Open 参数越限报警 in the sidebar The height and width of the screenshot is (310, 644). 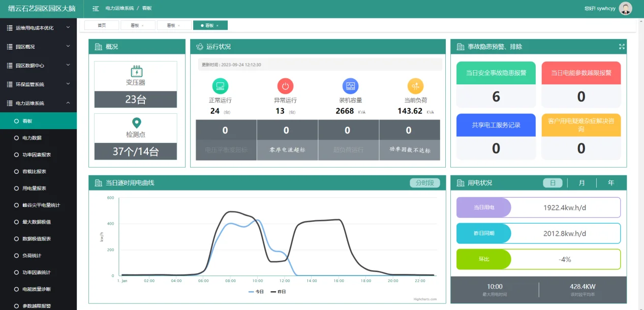click(38, 306)
